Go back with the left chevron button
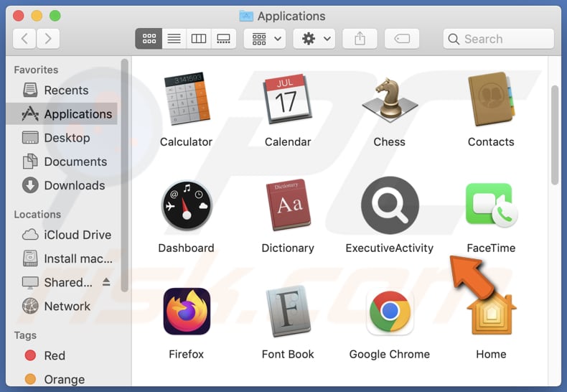567x392 pixels. (24, 38)
